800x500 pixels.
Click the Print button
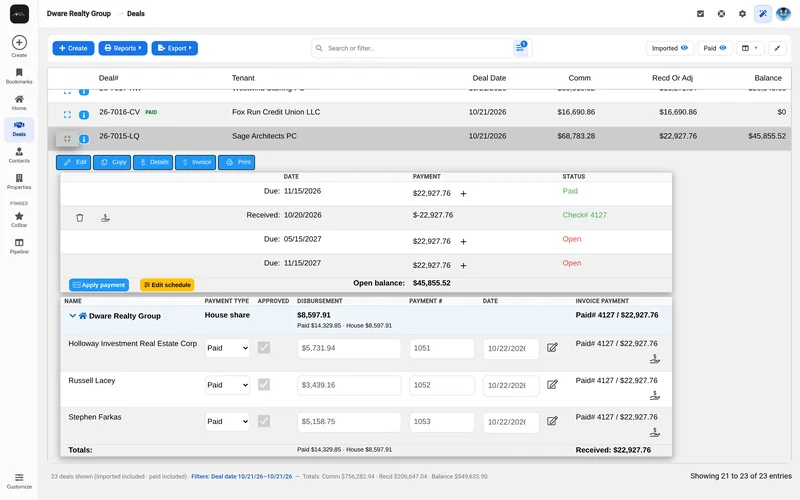click(237, 162)
